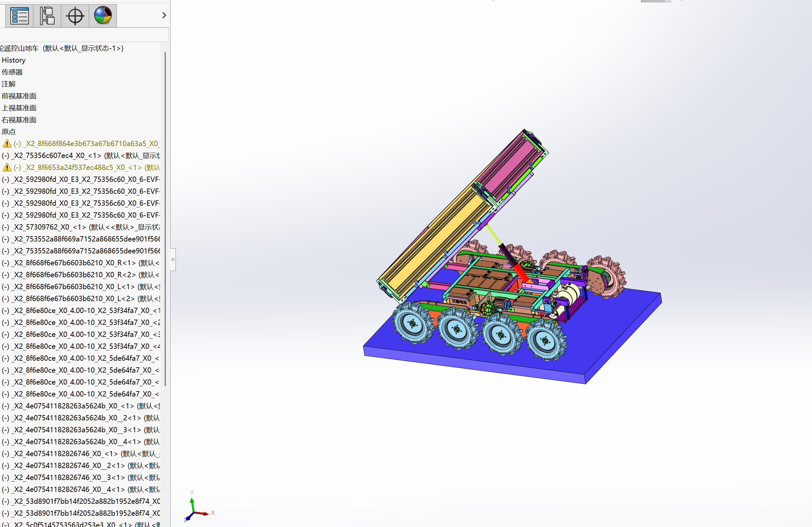The image size is (812, 527).
Task: Click warning icon beside _X2_8f6653a24f537ec488c5 component
Action: (x=7, y=168)
